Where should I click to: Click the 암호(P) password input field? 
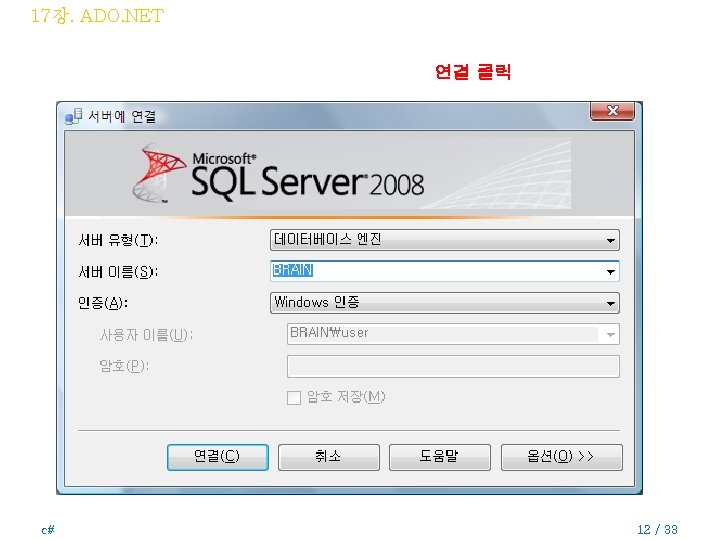453,366
